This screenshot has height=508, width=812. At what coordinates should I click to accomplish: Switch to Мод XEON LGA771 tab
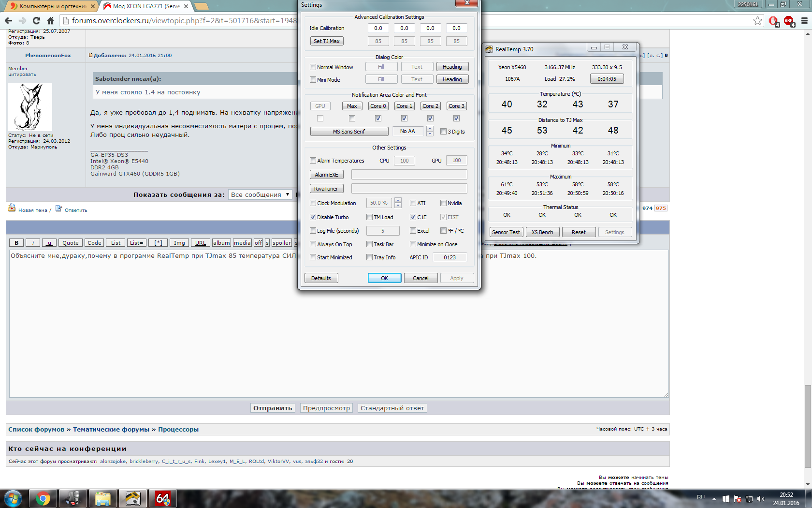click(145, 6)
